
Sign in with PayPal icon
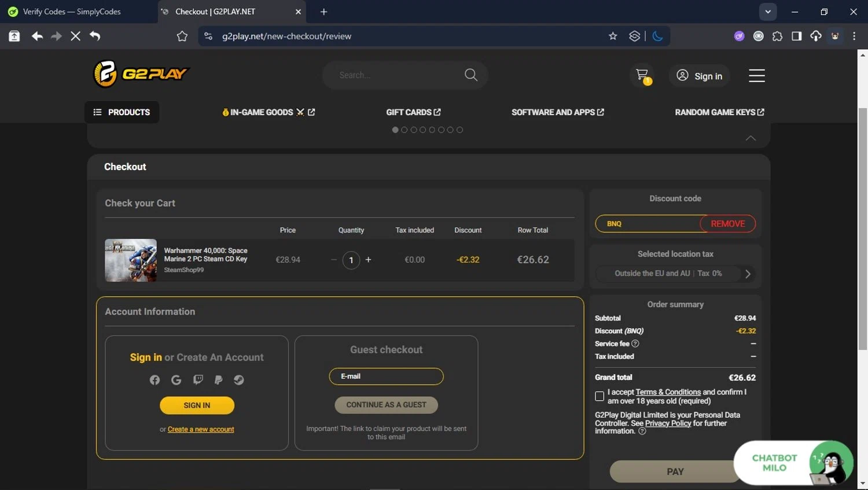[218, 380]
